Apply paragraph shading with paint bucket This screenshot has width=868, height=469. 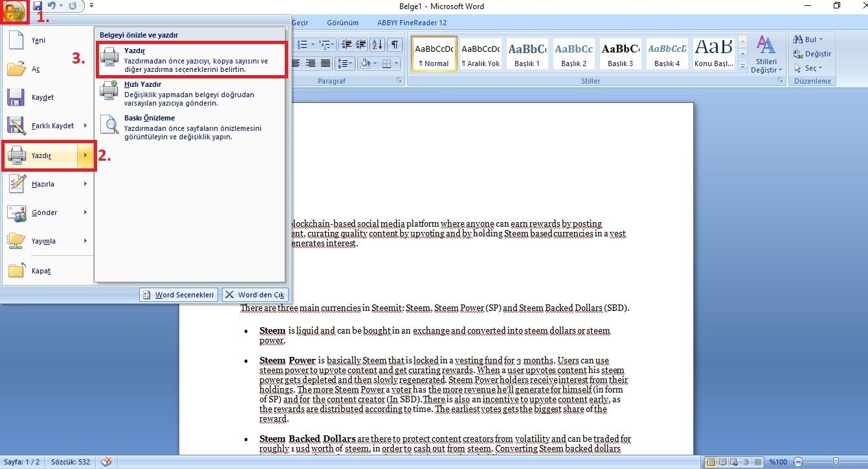[x=364, y=63]
